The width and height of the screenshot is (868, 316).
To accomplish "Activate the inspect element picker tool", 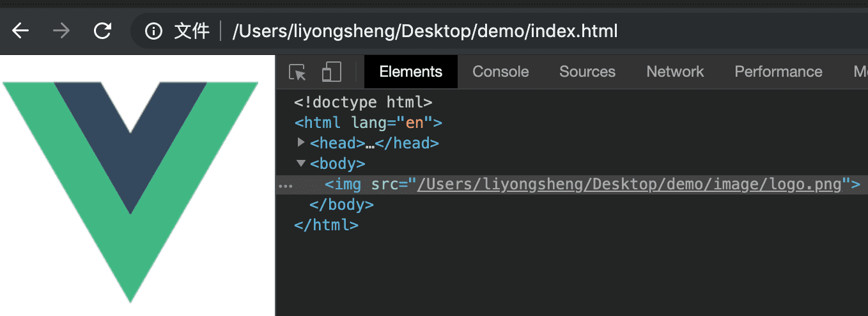I will click(x=297, y=72).
